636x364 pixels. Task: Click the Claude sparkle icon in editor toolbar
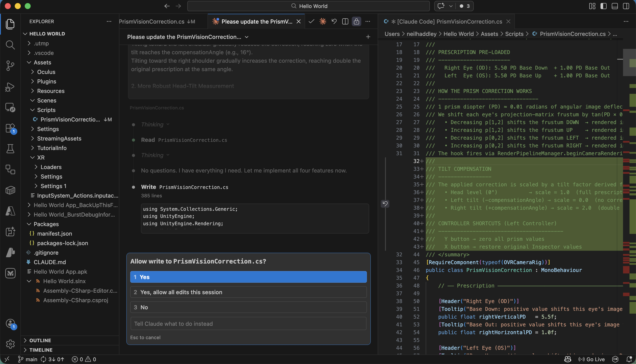pyautogui.click(x=323, y=21)
